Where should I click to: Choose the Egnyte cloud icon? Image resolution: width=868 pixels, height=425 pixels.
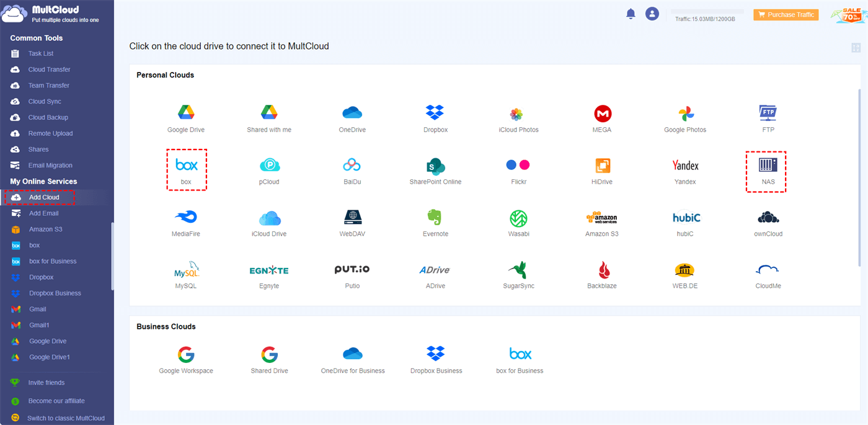(269, 271)
